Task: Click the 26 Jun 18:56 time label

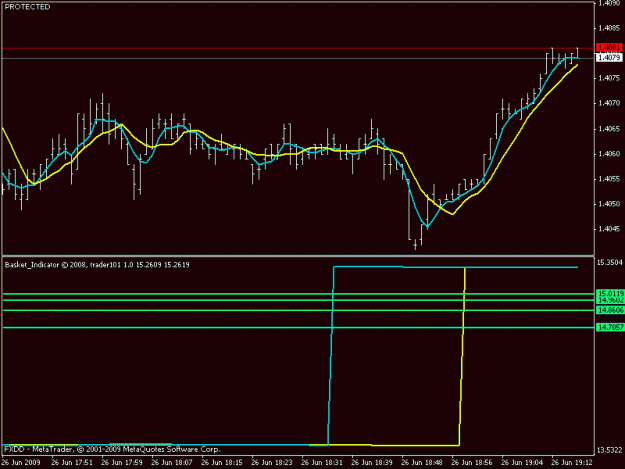Action: 472,463
